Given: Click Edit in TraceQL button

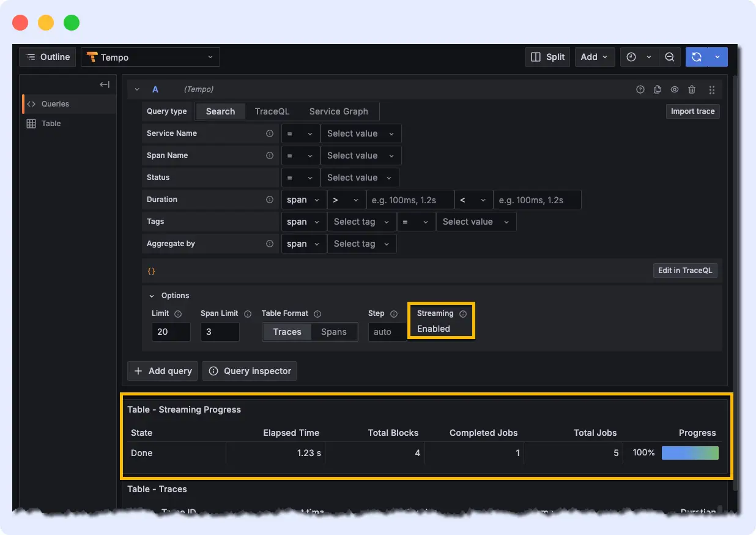Looking at the screenshot, I should tap(685, 270).
